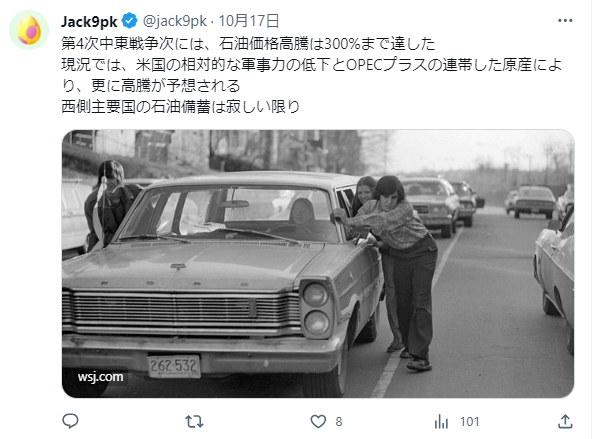Open view analytics bar chart icon
This screenshot has width=592, height=439.
[441, 421]
